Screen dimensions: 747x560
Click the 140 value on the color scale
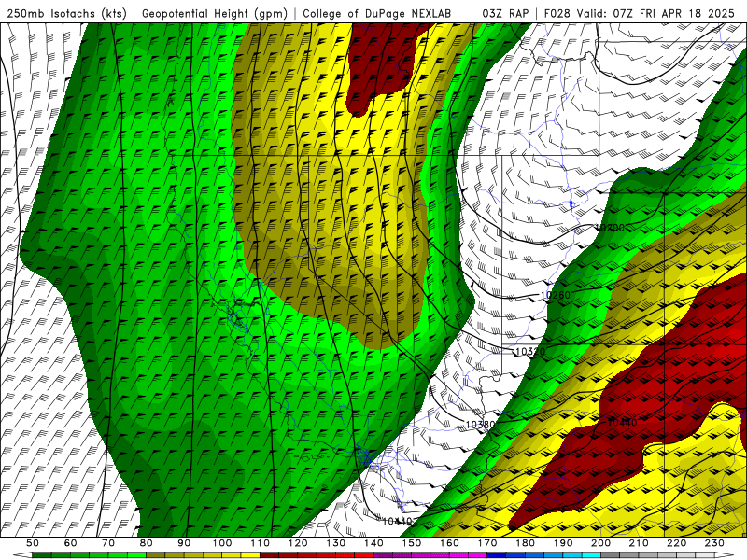coord(374,543)
